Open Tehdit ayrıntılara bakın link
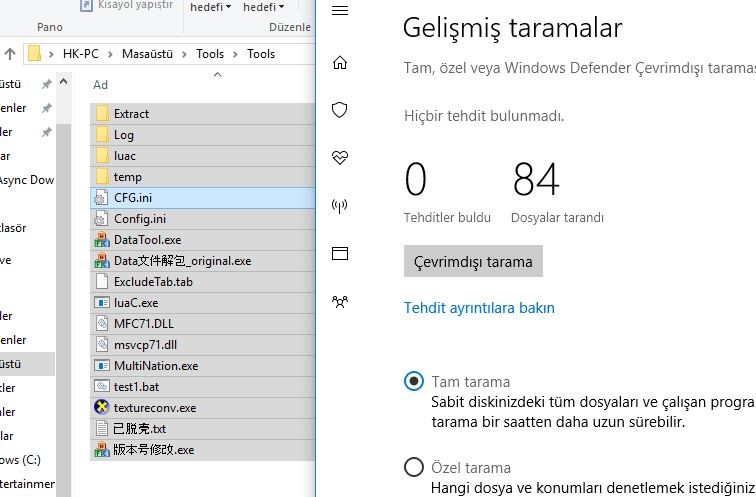The image size is (756, 497). [x=479, y=308]
